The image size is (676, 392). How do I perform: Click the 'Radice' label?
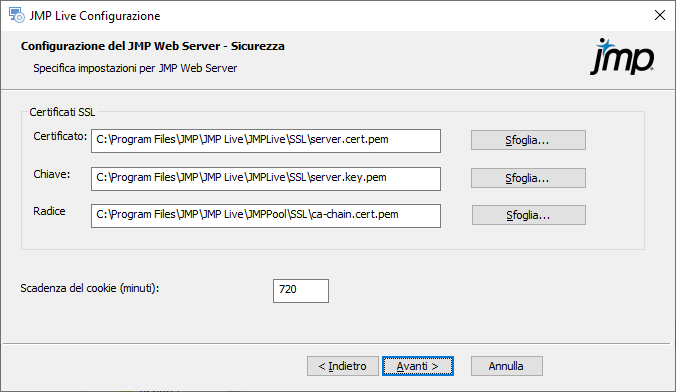[49, 211]
